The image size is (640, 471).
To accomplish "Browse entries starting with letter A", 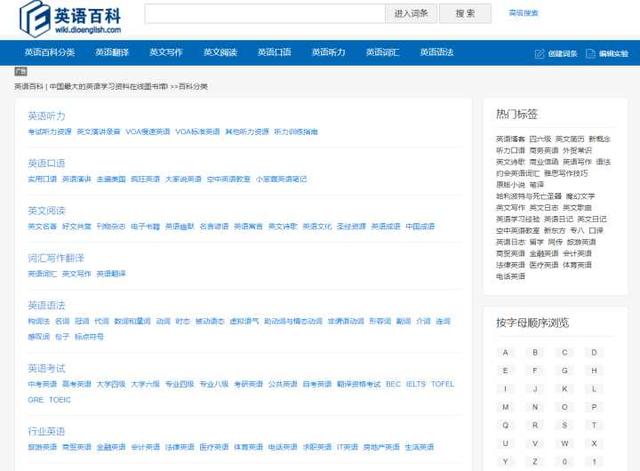I will (x=505, y=353).
